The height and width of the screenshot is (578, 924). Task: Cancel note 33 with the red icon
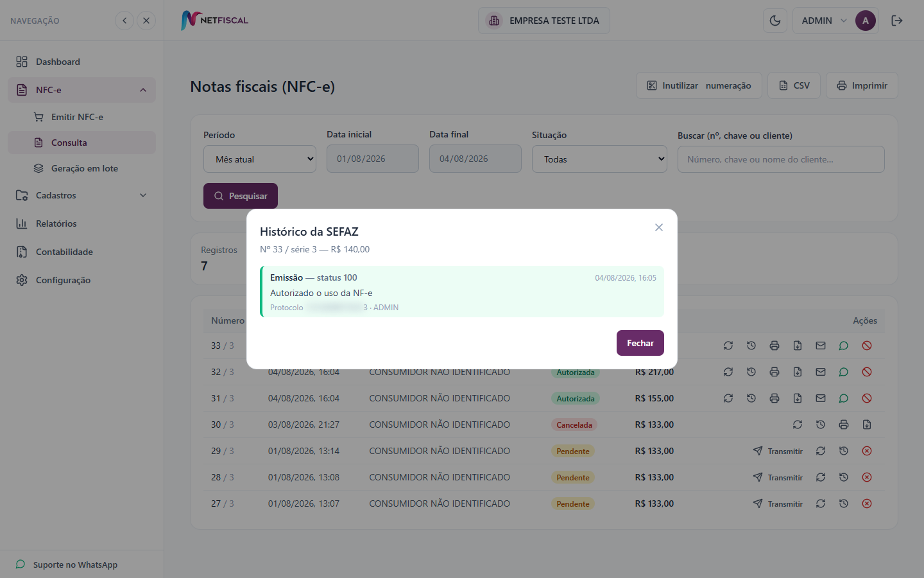[x=867, y=346]
